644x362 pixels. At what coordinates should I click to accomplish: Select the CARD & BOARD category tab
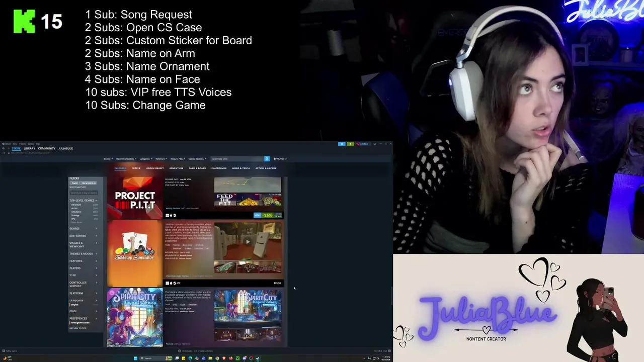click(x=197, y=168)
